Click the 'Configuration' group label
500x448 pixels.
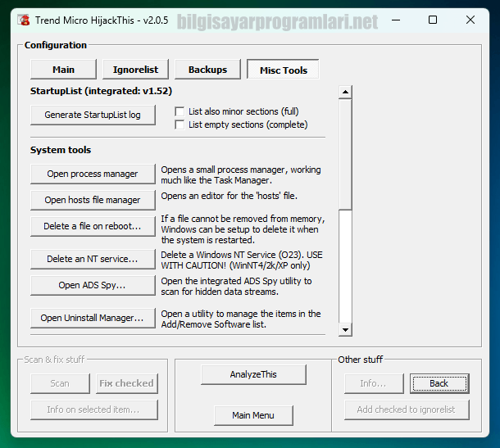[x=56, y=45]
